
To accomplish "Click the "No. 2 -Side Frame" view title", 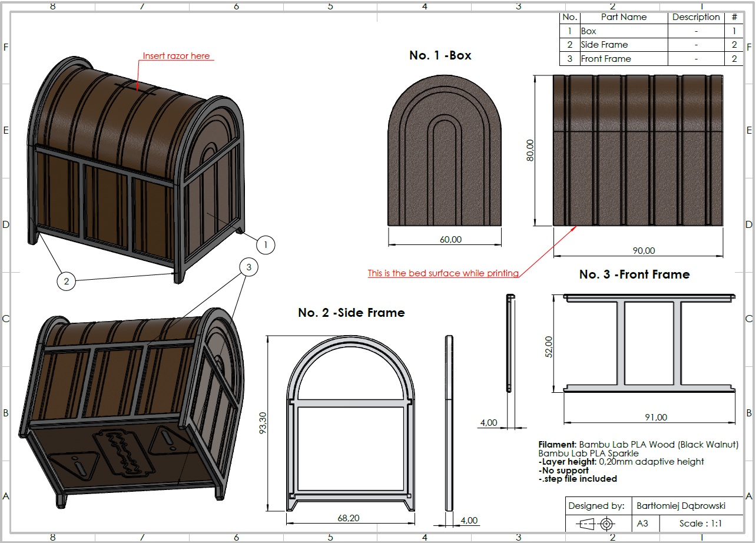I will (x=351, y=313).
